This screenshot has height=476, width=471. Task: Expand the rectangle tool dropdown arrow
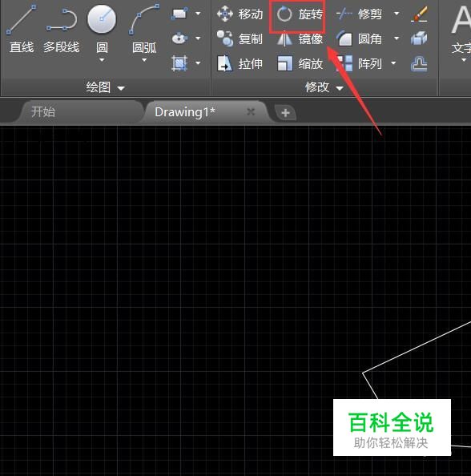click(x=198, y=14)
